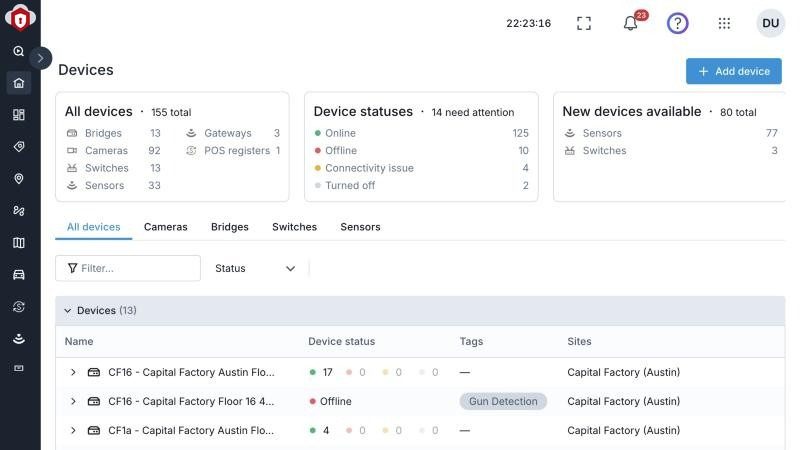
Task: Open the help question mark icon
Action: point(678,23)
